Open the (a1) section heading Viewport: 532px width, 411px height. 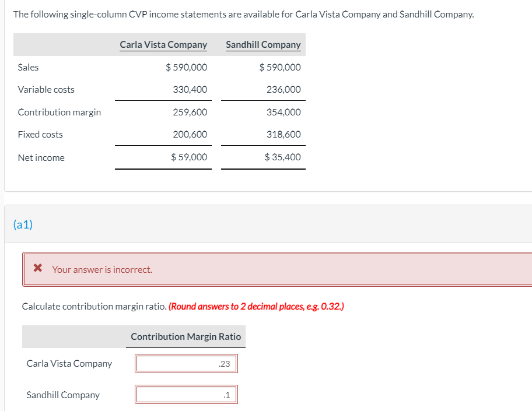[23, 224]
